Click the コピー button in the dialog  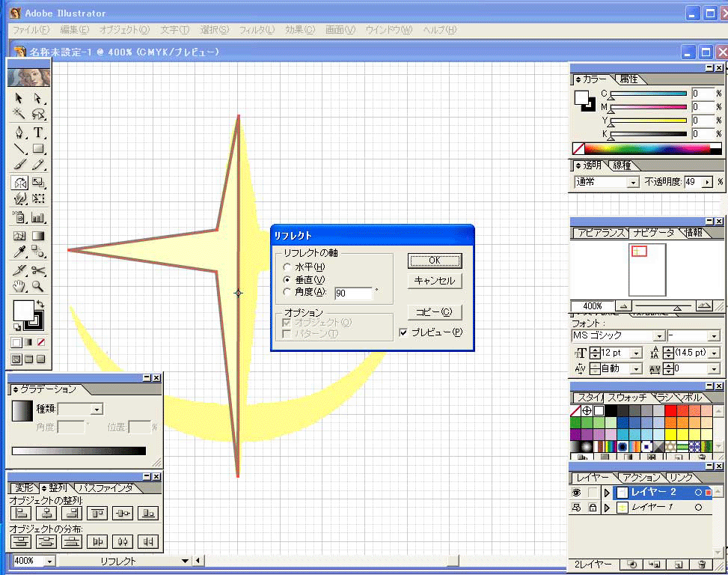pyautogui.click(x=434, y=311)
